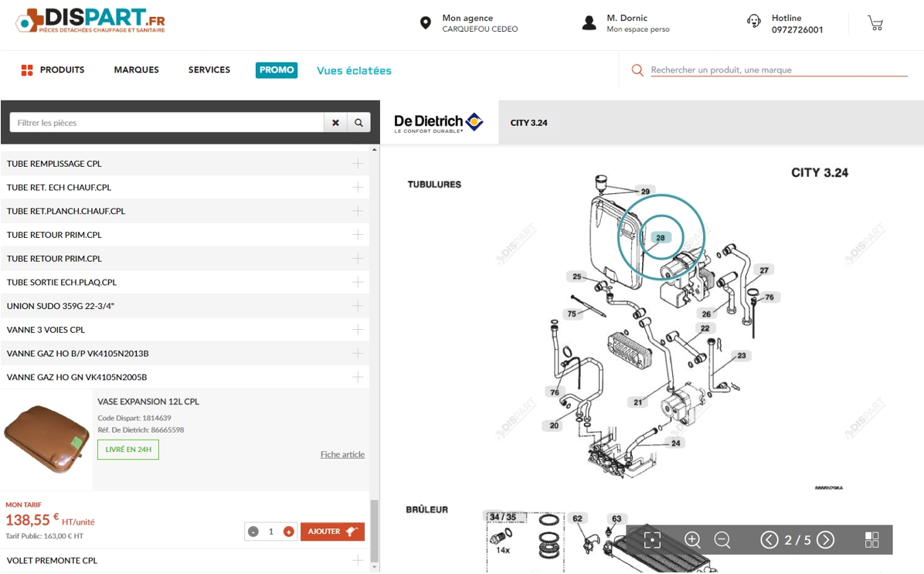The image size is (924, 574).
Task: Click the magnifier icon beside parts filter
Action: pyautogui.click(x=359, y=123)
